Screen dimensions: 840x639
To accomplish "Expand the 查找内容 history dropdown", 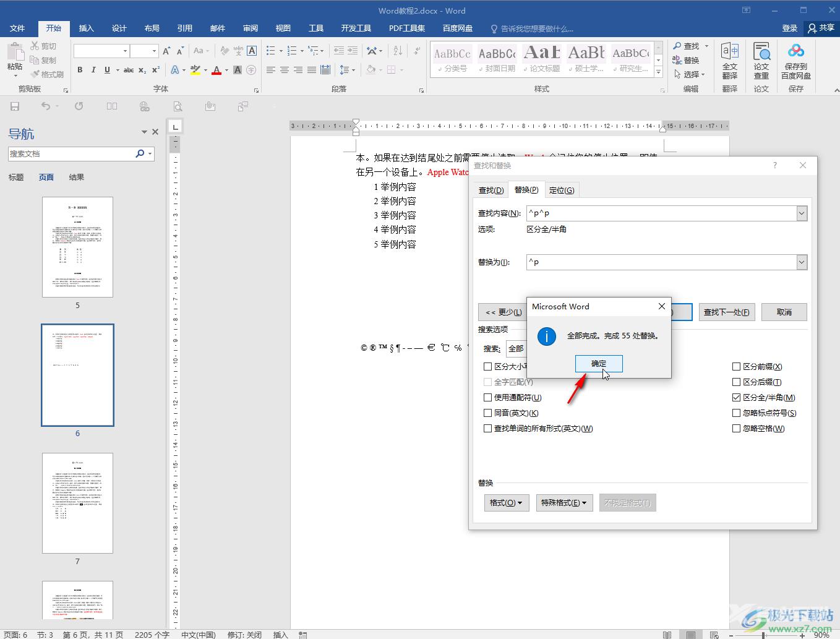I will click(802, 213).
